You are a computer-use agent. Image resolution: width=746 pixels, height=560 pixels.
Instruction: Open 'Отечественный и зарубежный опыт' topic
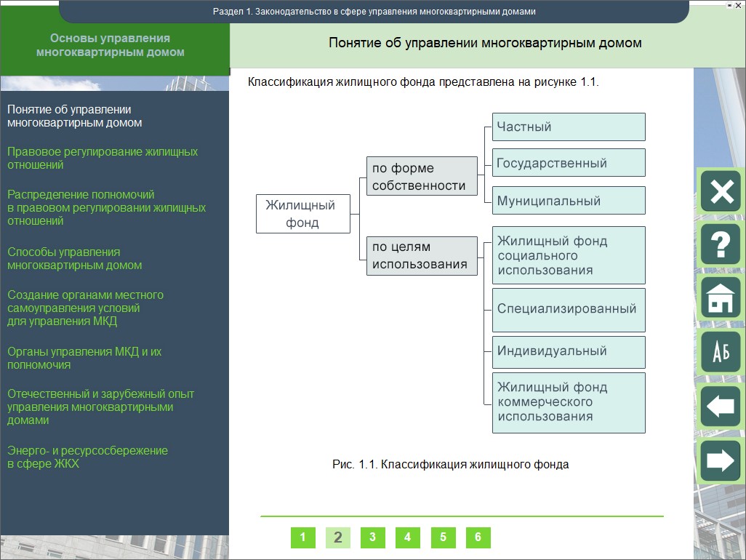101,407
